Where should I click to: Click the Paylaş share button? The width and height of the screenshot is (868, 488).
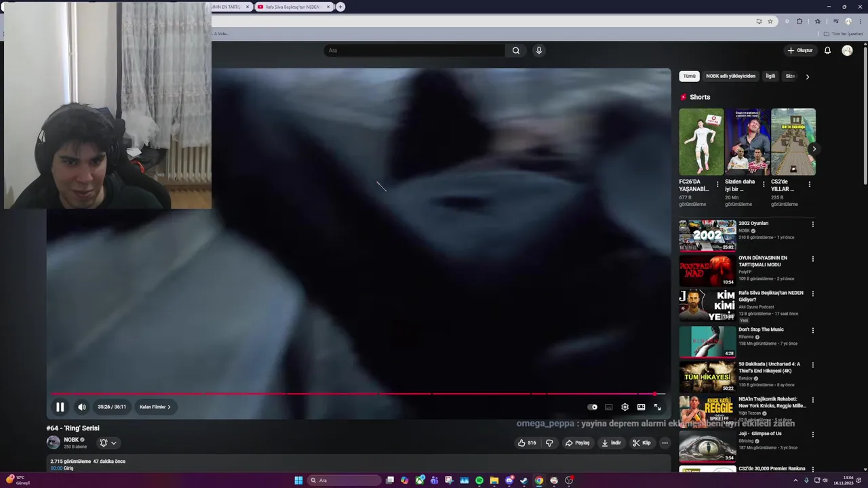[x=578, y=443]
